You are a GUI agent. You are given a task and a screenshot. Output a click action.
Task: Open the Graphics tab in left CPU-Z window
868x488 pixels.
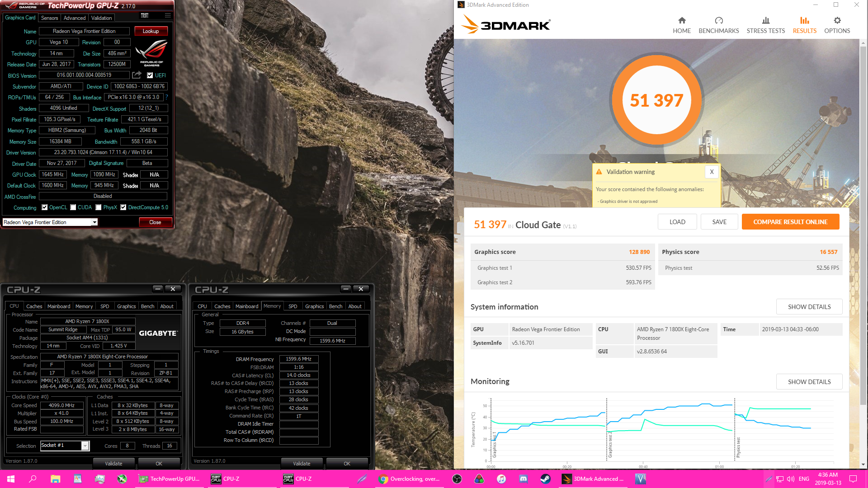tap(127, 306)
